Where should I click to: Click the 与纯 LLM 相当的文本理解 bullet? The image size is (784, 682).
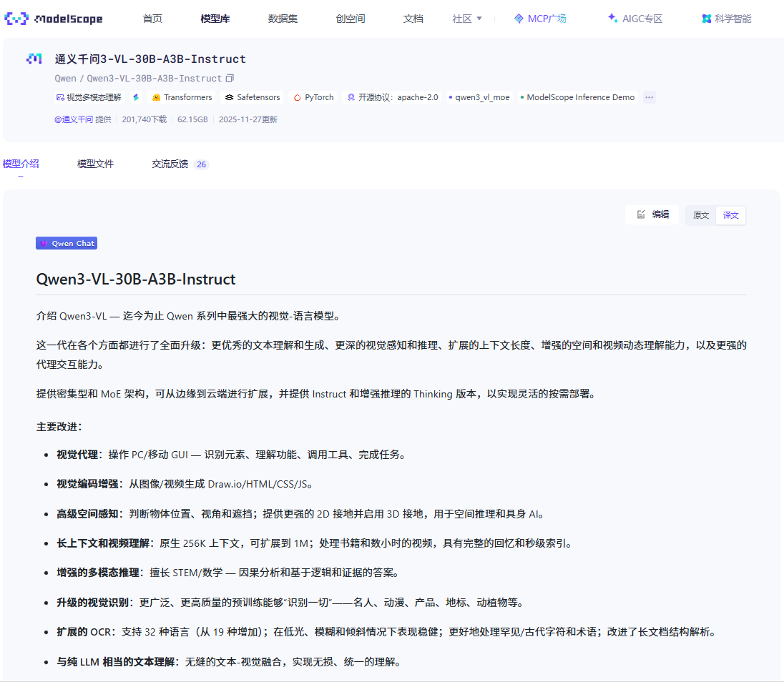tap(228, 662)
